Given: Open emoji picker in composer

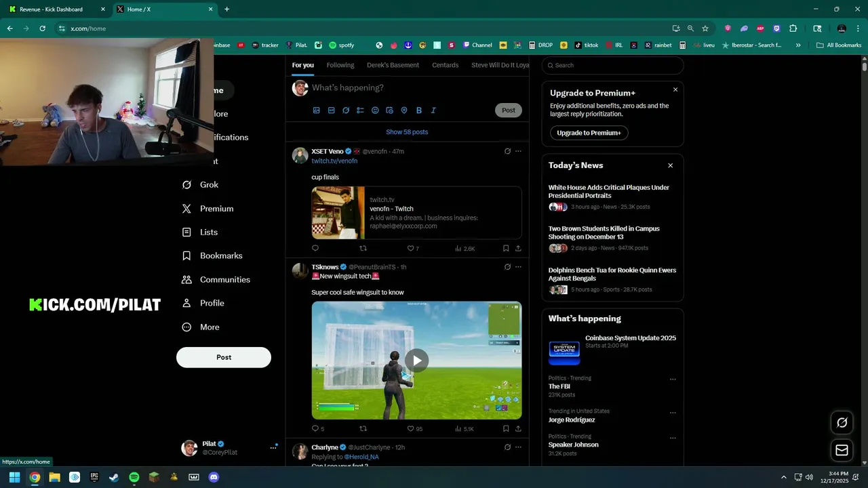Looking at the screenshot, I should (x=375, y=110).
